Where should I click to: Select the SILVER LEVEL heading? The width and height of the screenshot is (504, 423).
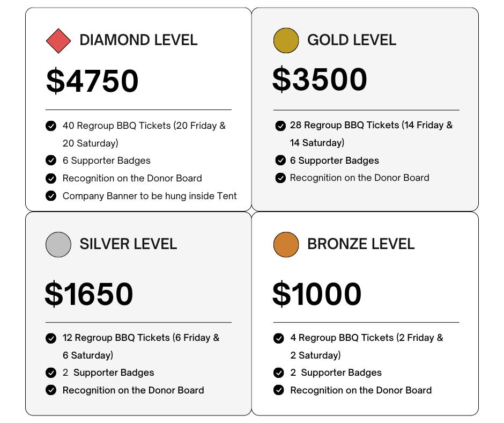pyautogui.click(x=128, y=244)
